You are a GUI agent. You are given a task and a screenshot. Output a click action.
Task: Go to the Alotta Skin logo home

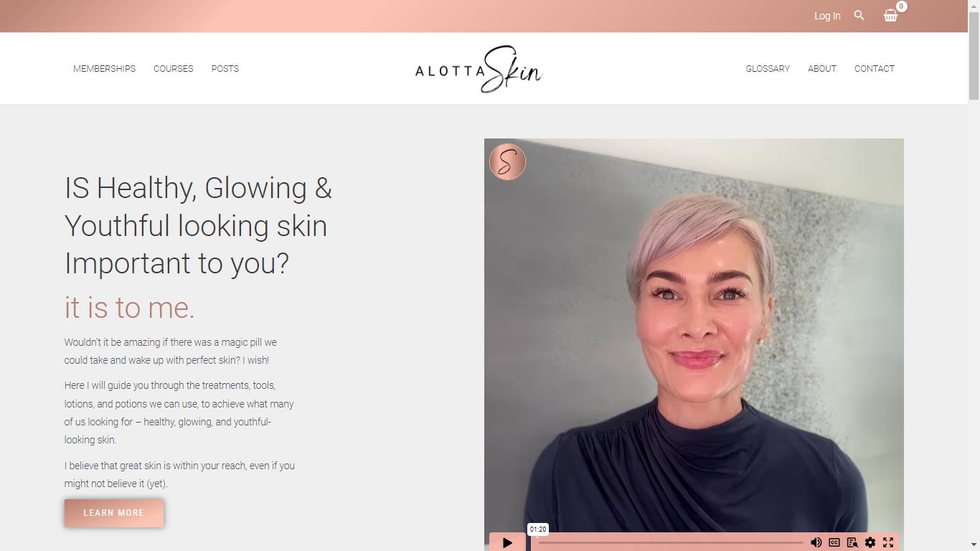click(x=479, y=70)
